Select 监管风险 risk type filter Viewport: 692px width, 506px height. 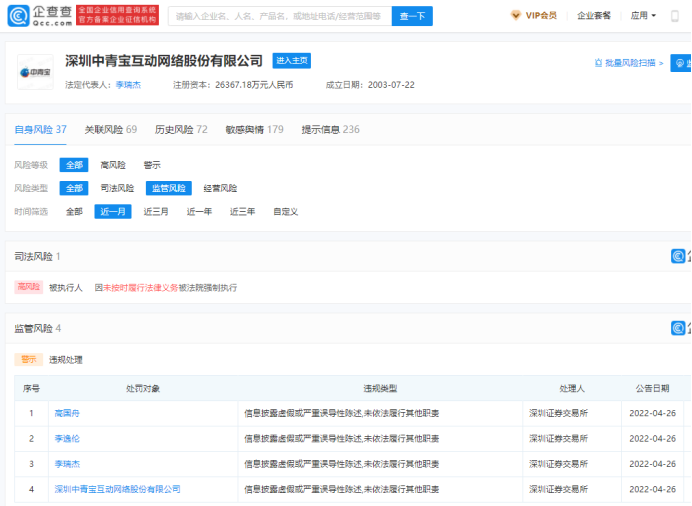point(169,188)
